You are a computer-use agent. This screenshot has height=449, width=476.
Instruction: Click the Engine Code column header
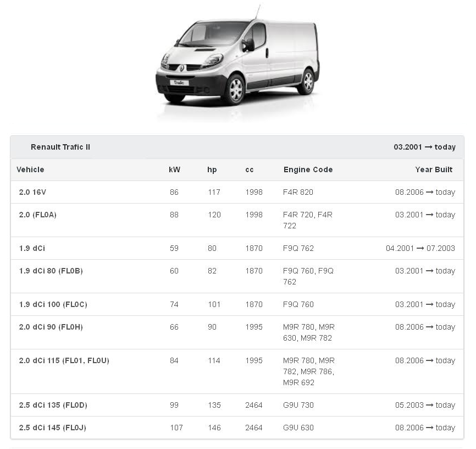(x=308, y=169)
